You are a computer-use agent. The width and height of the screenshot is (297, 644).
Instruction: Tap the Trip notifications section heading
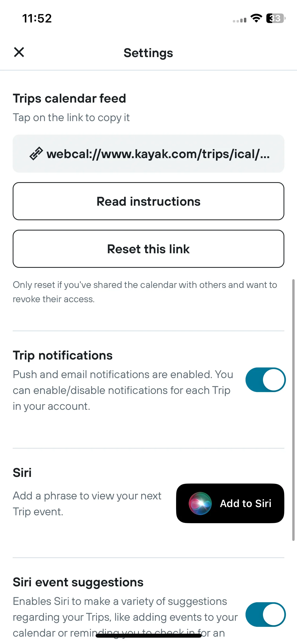coord(63,355)
